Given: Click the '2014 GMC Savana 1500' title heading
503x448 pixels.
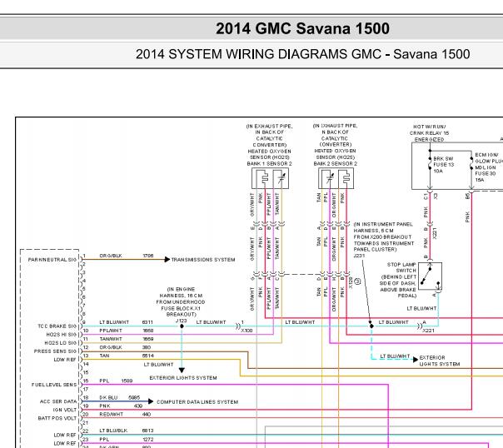Looking at the screenshot, I should click(302, 28).
